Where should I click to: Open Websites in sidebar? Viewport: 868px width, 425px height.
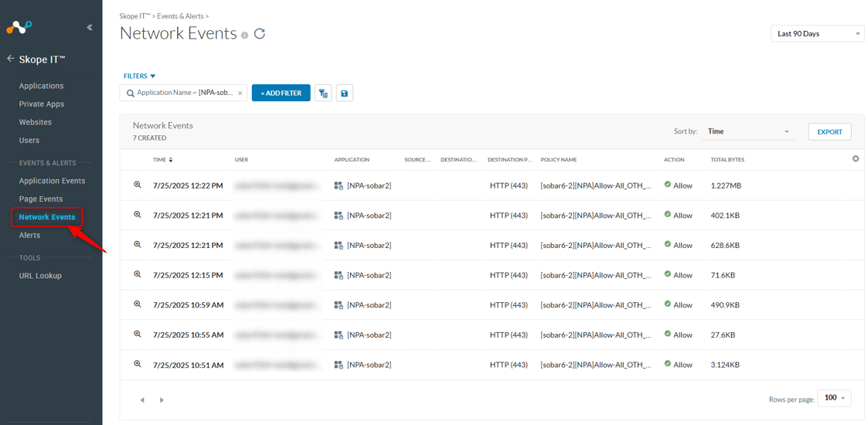point(36,122)
